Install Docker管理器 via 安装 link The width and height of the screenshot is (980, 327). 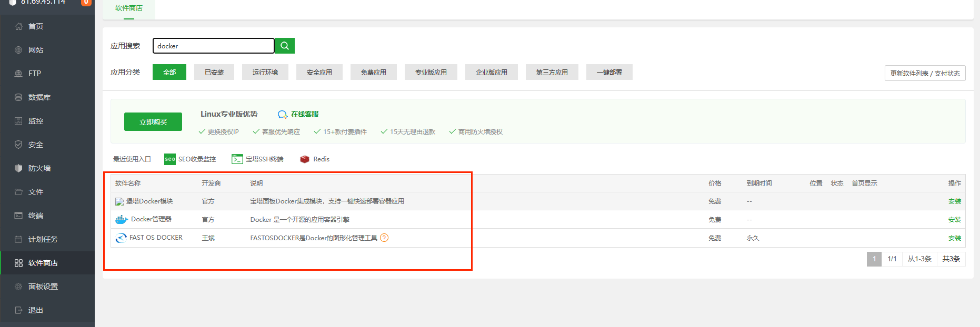[955, 220]
